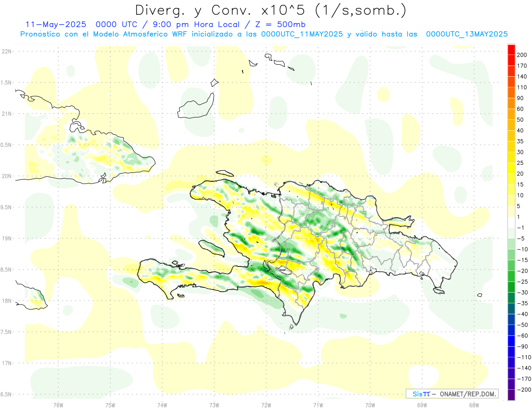Image resolution: width=532 pixels, height=411 pixels.
Task: Click the '1.5N' latitude label
Action: (x=7, y=82)
